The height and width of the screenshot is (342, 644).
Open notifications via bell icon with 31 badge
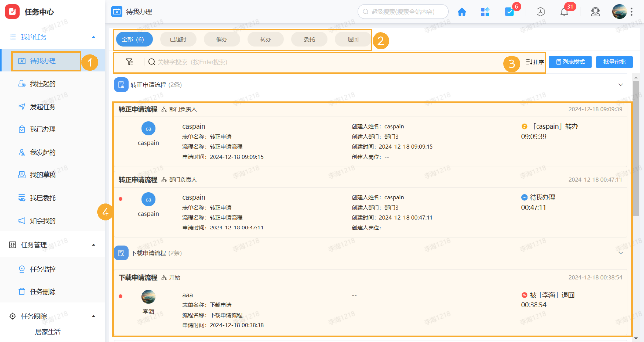click(x=564, y=11)
